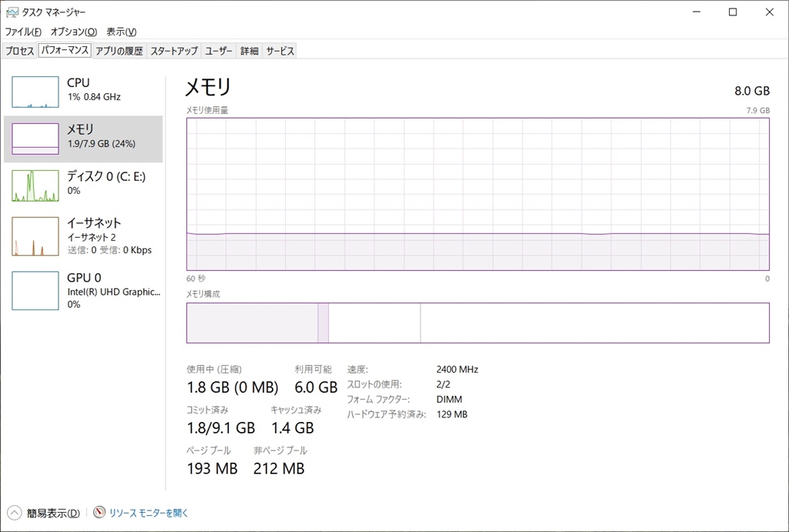Viewport: 789px width, 532px height.
Task: Select the Memory mini graph thumbnail
Action: (x=35, y=139)
